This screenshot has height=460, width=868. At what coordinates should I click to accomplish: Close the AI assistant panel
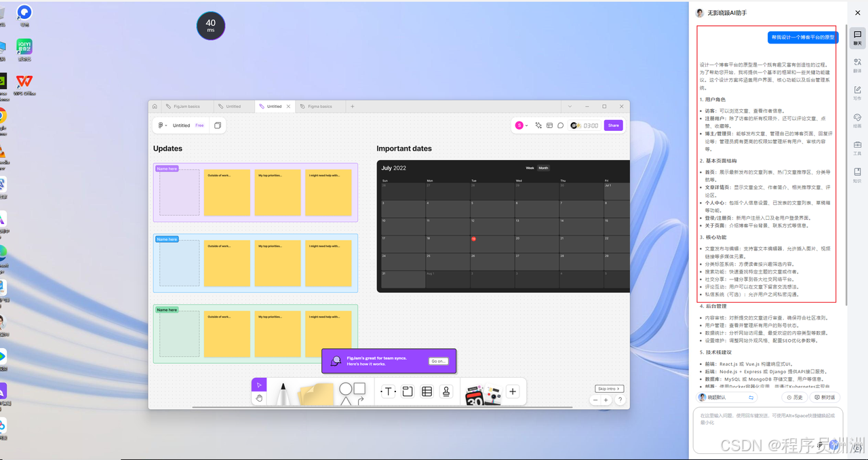pyautogui.click(x=858, y=13)
